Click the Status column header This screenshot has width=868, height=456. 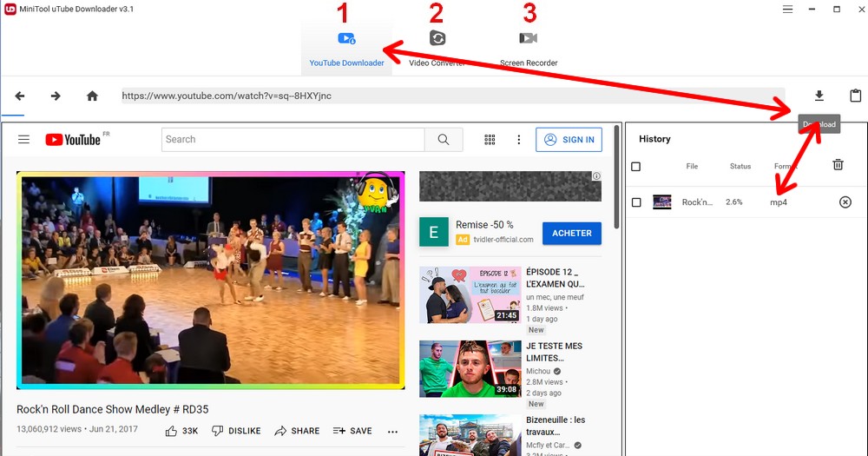coord(740,166)
